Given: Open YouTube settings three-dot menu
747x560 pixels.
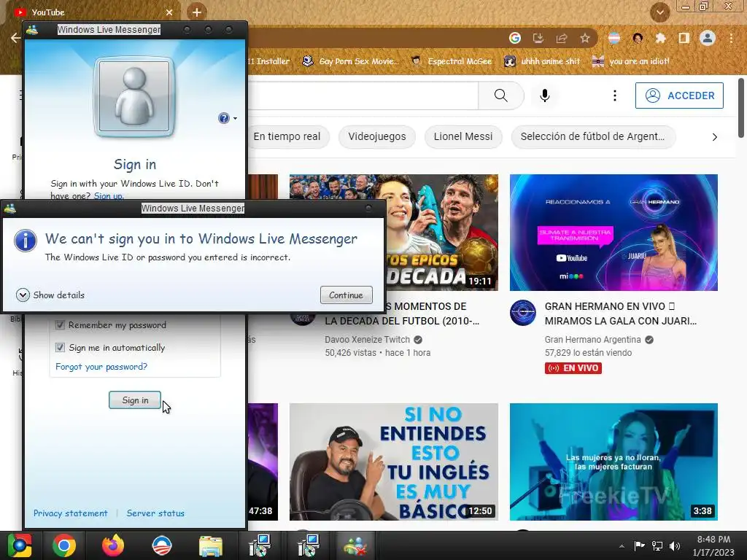Looking at the screenshot, I should (x=614, y=96).
